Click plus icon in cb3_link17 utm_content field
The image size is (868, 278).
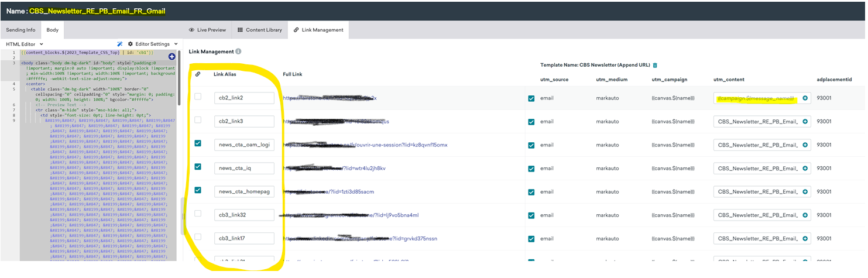click(x=805, y=239)
